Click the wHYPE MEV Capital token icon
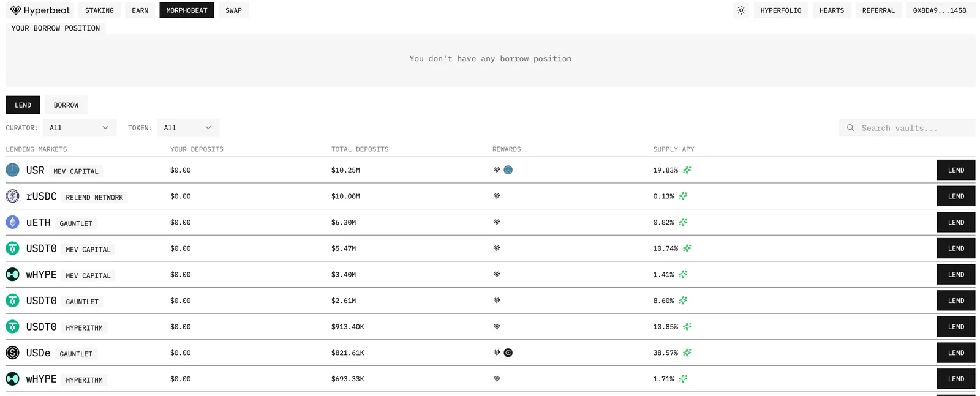 (12, 275)
